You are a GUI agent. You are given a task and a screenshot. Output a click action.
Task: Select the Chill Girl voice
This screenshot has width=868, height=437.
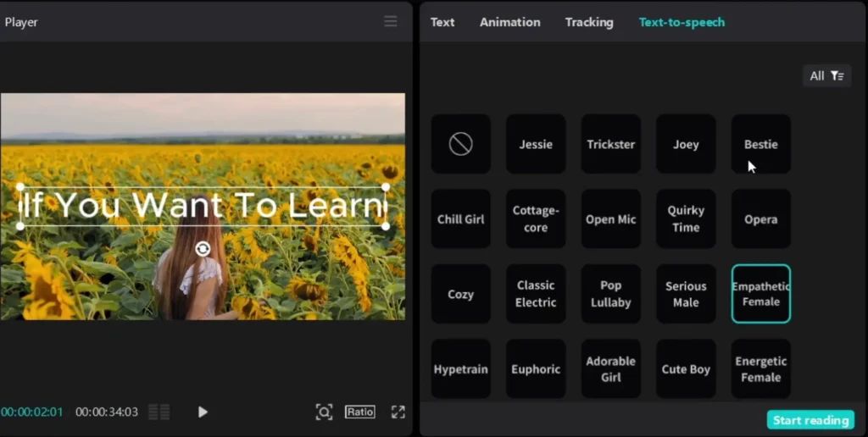pos(460,219)
